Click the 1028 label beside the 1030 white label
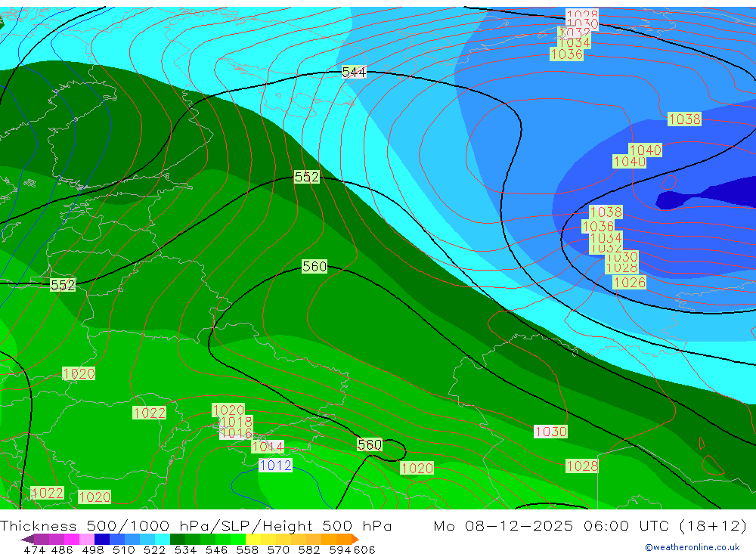This screenshot has height=554, width=756. pyautogui.click(x=582, y=466)
